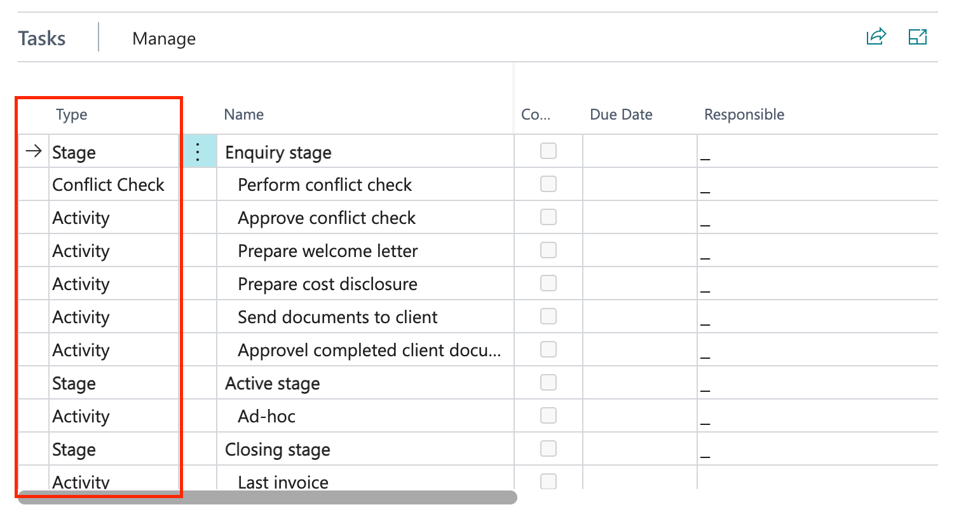Tick the completed checkbox for Perform conflict check
980x514 pixels.
(548, 184)
